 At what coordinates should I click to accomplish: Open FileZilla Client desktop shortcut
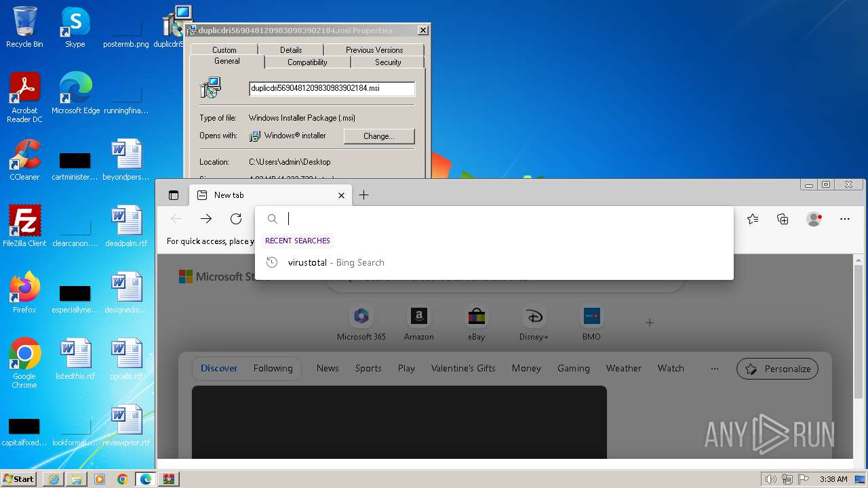point(24,226)
